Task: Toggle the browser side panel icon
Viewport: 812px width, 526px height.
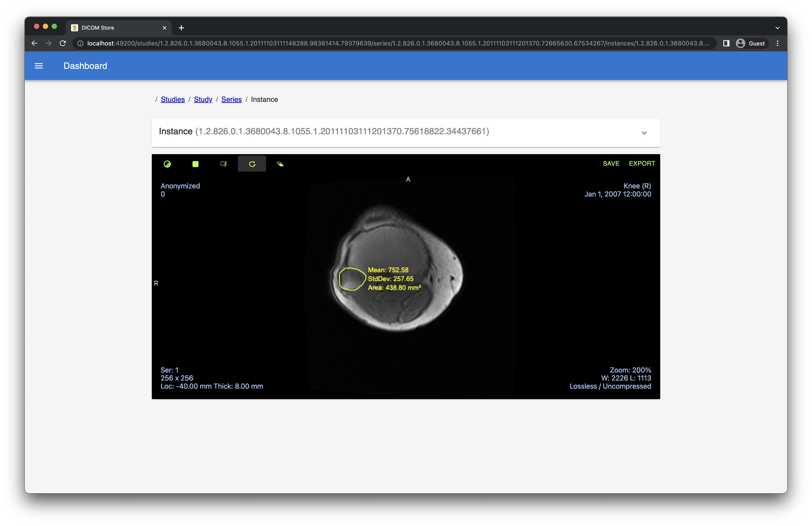Action: pos(726,43)
